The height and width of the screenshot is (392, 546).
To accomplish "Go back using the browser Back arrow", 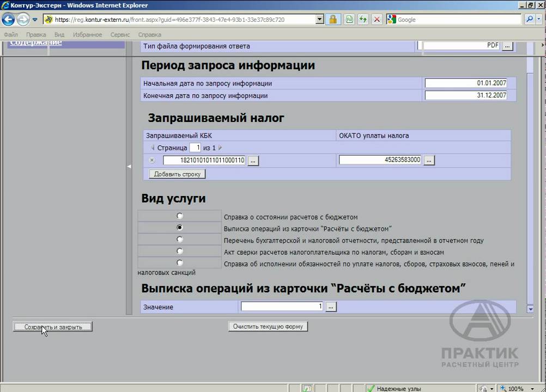I will [x=8, y=20].
